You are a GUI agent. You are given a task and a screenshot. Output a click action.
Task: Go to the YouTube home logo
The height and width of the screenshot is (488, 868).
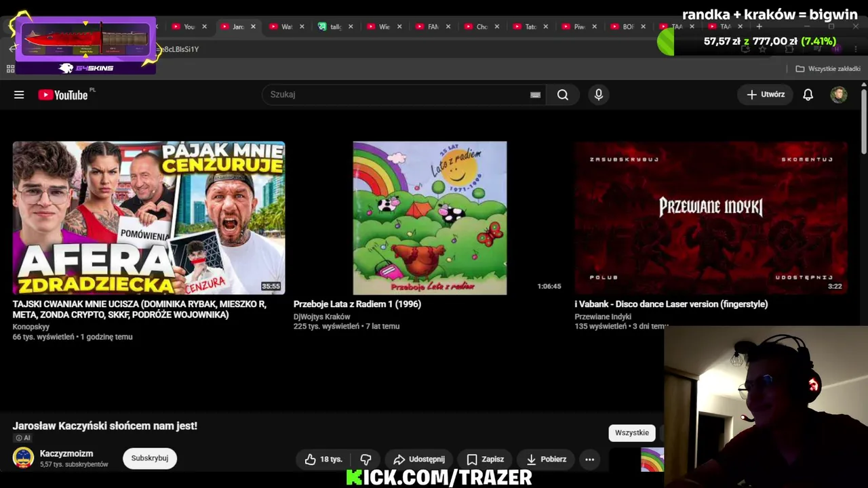pos(63,95)
